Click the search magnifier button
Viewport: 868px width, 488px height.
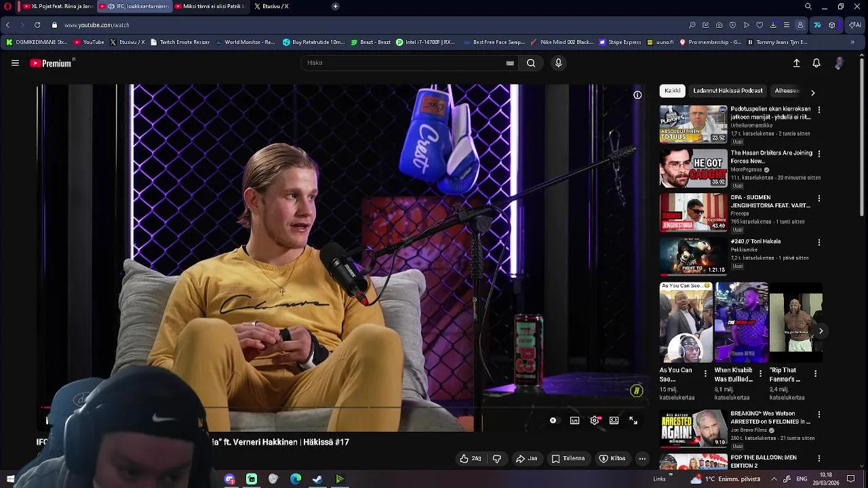tap(531, 63)
